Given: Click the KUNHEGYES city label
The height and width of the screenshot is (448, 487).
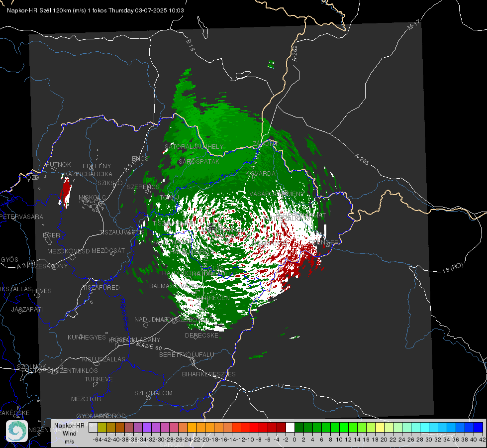Looking at the screenshot, I should [87, 337].
